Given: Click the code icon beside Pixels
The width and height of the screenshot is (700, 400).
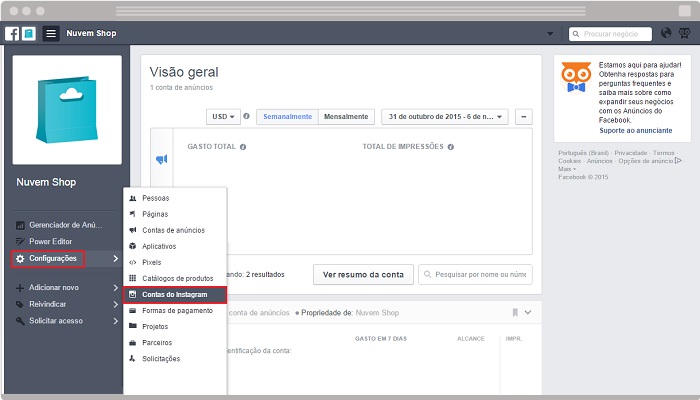Looking at the screenshot, I should 133,262.
